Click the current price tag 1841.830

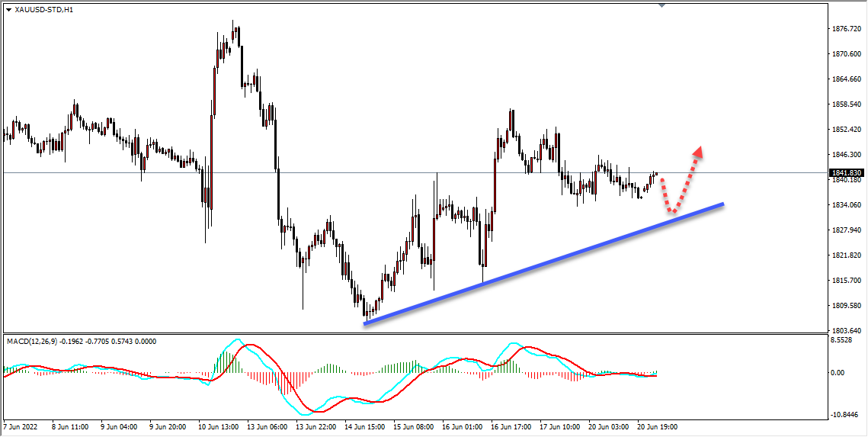[847, 173]
